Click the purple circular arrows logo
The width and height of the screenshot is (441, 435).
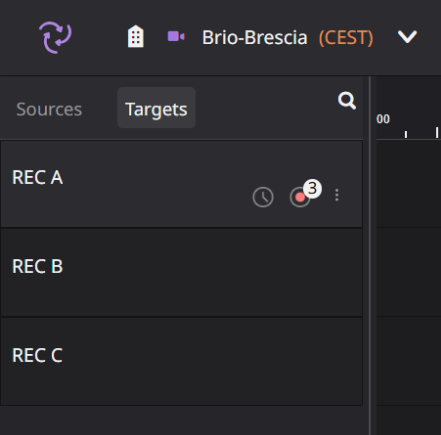[x=55, y=37]
